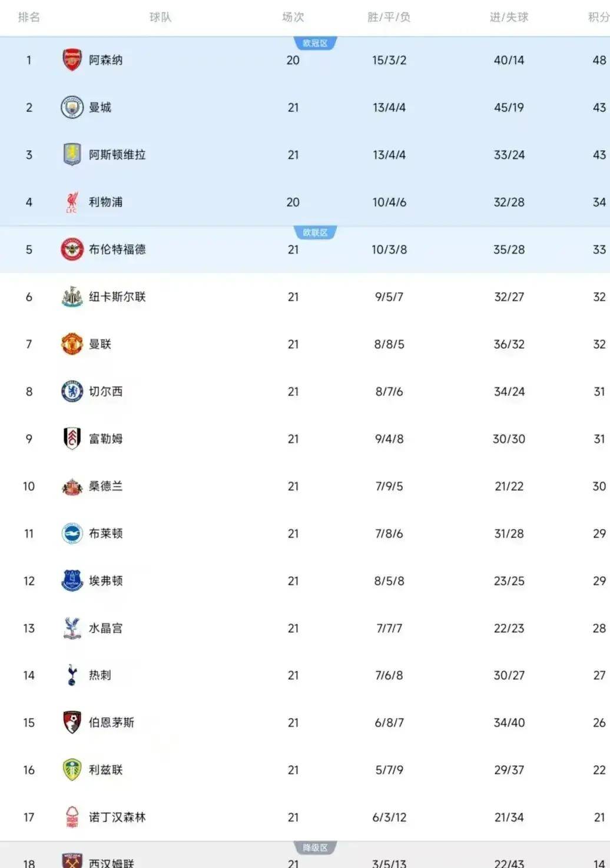Image resolution: width=610 pixels, height=868 pixels.
Task: Select the 诺丁汉森林 table row name
Action: click(117, 817)
